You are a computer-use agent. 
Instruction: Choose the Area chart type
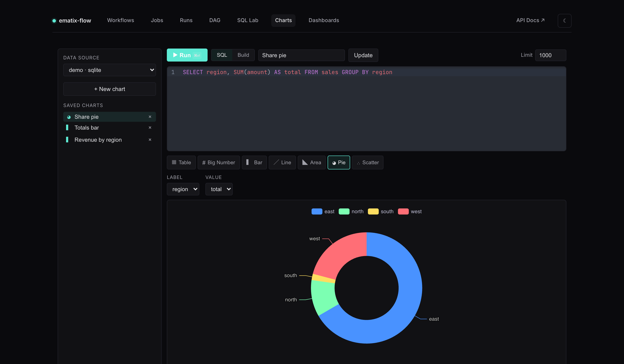tap(312, 162)
